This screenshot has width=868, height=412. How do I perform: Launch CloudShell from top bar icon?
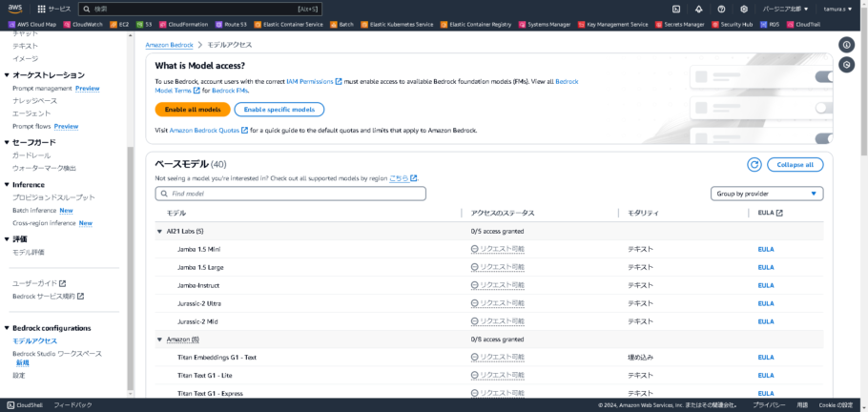click(676, 9)
